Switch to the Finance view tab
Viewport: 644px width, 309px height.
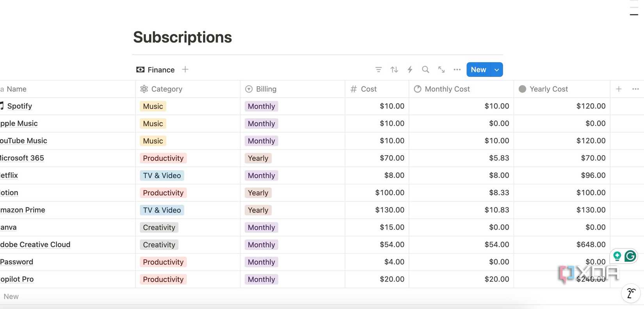coord(160,69)
